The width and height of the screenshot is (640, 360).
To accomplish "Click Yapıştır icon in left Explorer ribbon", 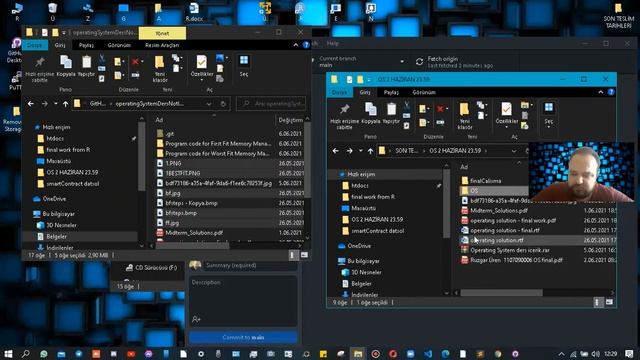I will (87, 62).
